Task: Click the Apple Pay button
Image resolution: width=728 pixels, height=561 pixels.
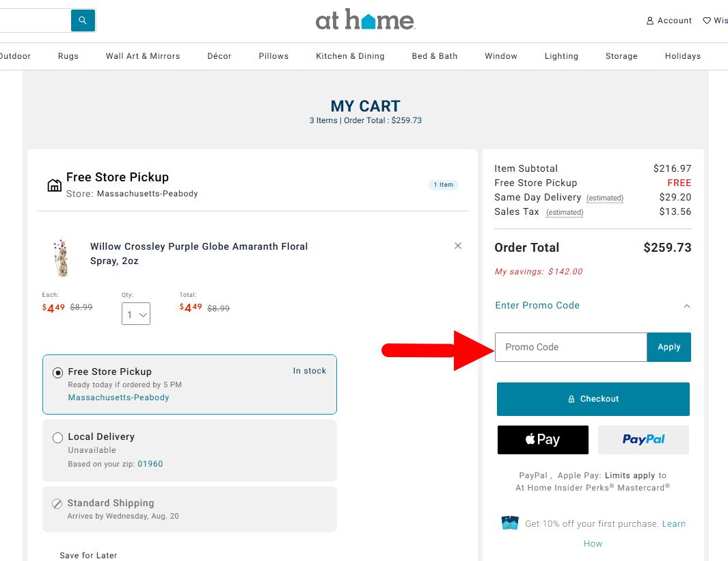Action: click(x=543, y=440)
